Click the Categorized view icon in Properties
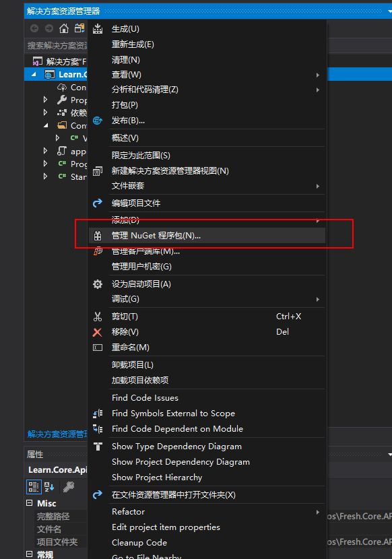The width and height of the screenshot is (392, 559). point(34,487)
